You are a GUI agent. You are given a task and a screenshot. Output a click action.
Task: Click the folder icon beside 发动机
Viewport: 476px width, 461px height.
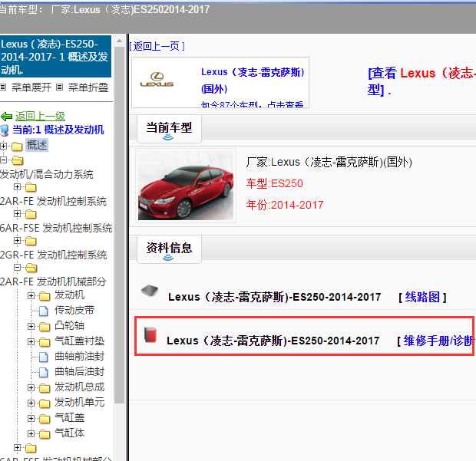point(45,296)
